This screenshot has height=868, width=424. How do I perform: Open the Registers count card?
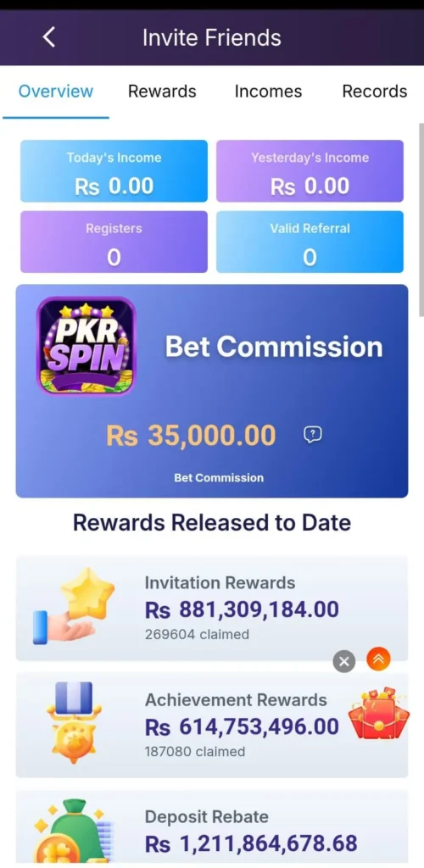(x=114, y=242)
